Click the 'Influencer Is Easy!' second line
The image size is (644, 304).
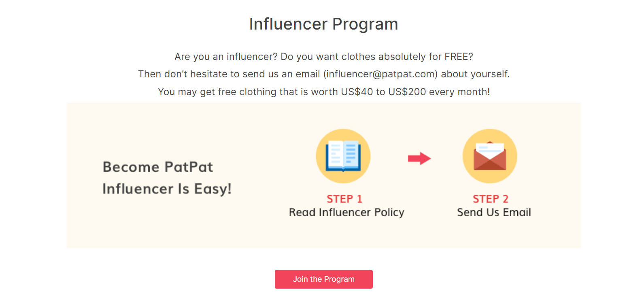pos(167,189)
